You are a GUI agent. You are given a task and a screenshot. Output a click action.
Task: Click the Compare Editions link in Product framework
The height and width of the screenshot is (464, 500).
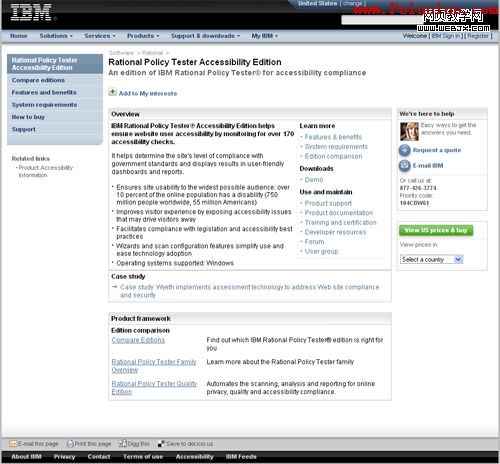(x=138, y=340)
